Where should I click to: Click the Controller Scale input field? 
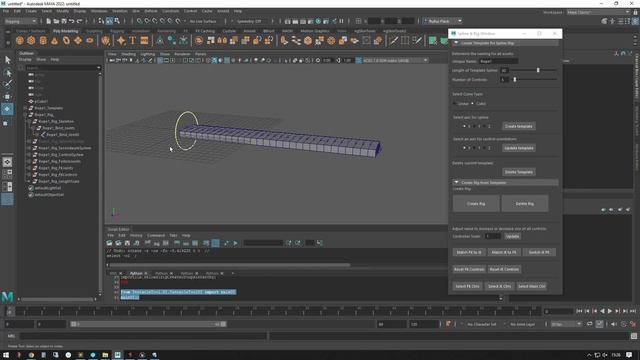[x=492, y=236]
